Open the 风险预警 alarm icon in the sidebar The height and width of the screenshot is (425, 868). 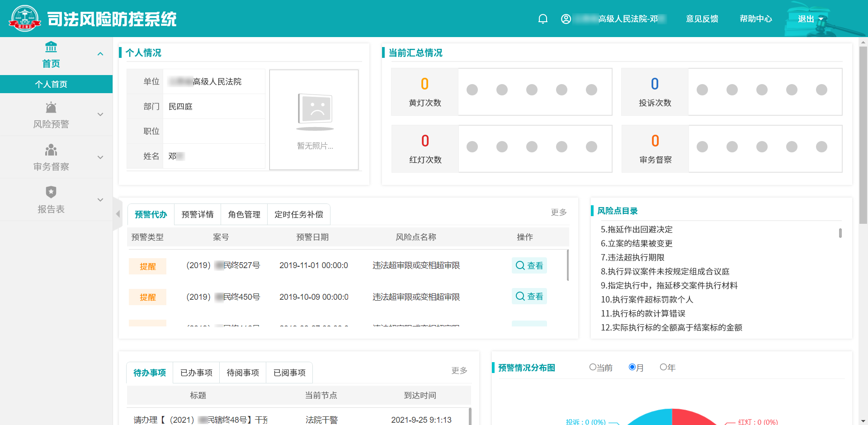[x=51, y=107]
